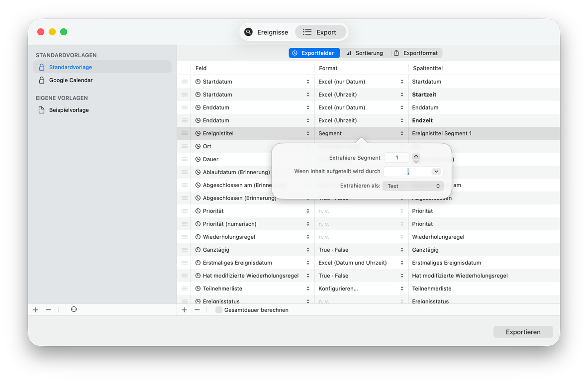
Task: Add a new export field row
Action: pos(184,310)
